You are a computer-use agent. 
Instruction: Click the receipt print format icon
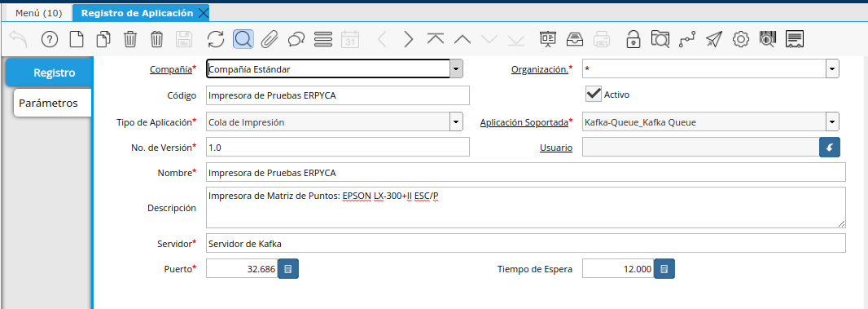(795, 39)
